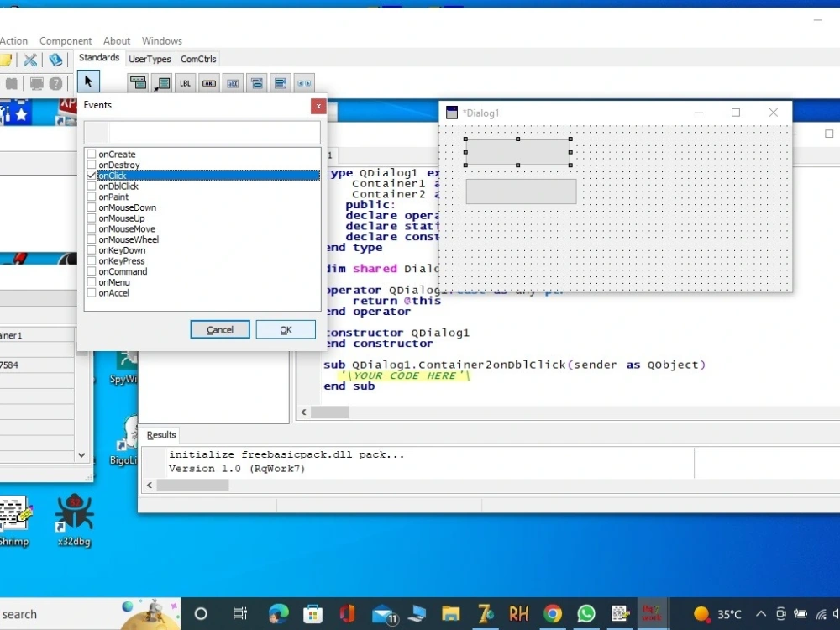Viewport: 840px width, 630px height.
Task: Open the Component menu
Action: [x=65, y=40]
